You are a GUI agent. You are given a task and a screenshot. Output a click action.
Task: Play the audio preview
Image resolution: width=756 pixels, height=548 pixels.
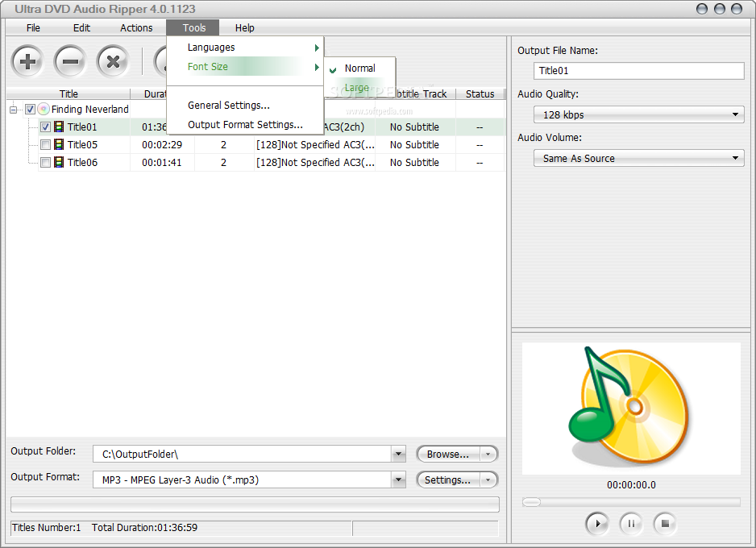click(597, 523)
